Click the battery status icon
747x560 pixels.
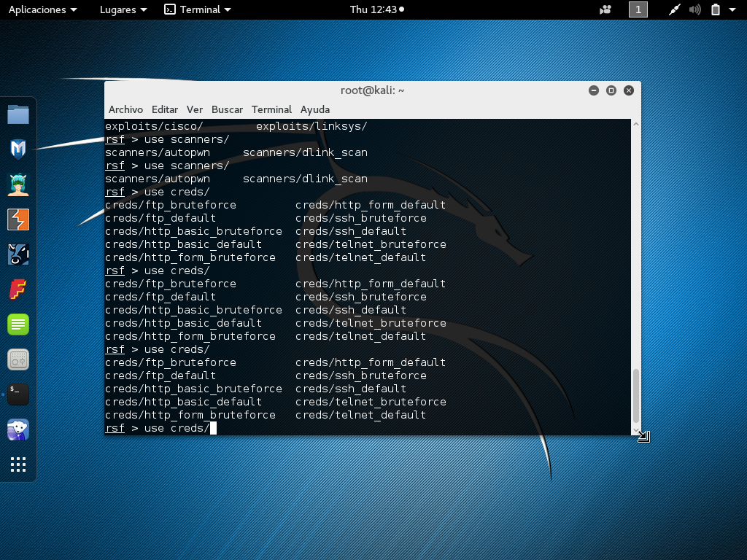coord(716,9)
